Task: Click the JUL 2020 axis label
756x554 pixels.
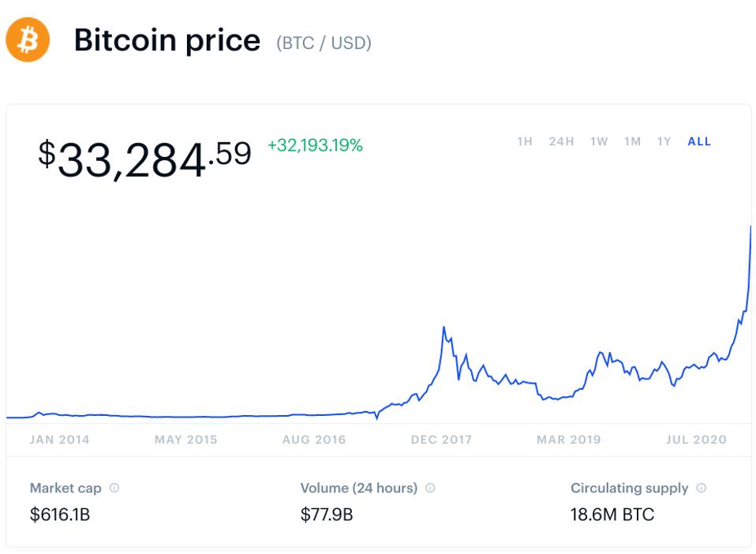Action: point(696,440)
